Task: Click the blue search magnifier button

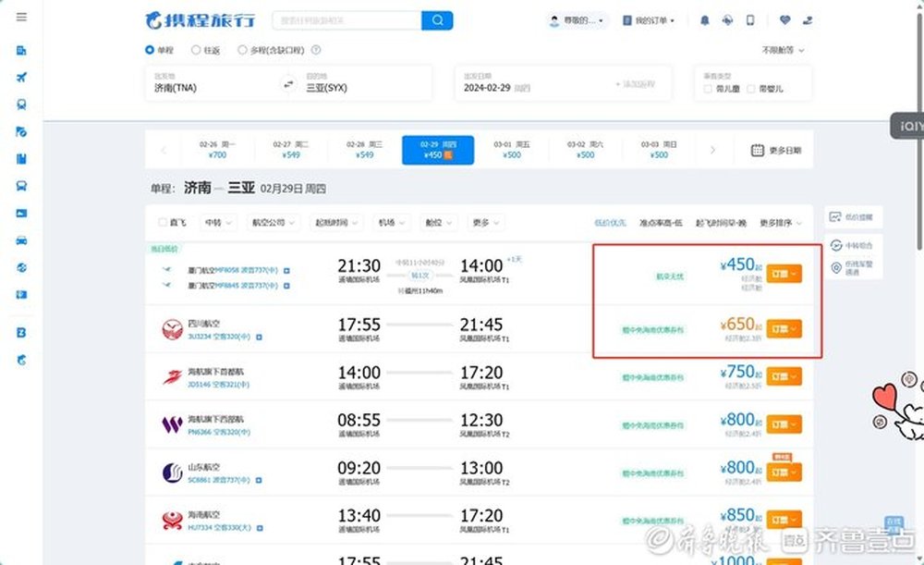Action: point(437,20)
